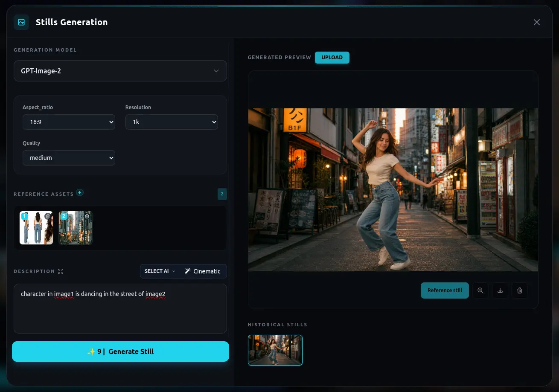Open the Resolution dropdown showing 1k

click(172, 122)
